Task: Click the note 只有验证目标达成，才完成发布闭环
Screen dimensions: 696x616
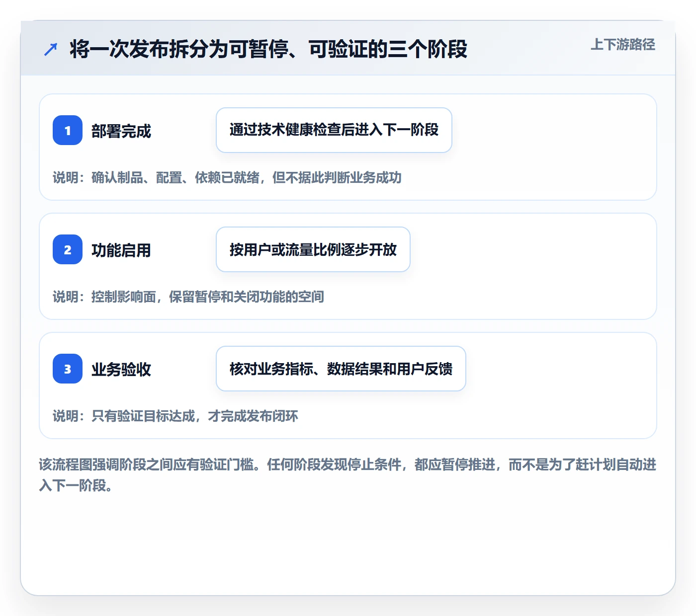Action: pyautogui.click(x=195, y=416)
